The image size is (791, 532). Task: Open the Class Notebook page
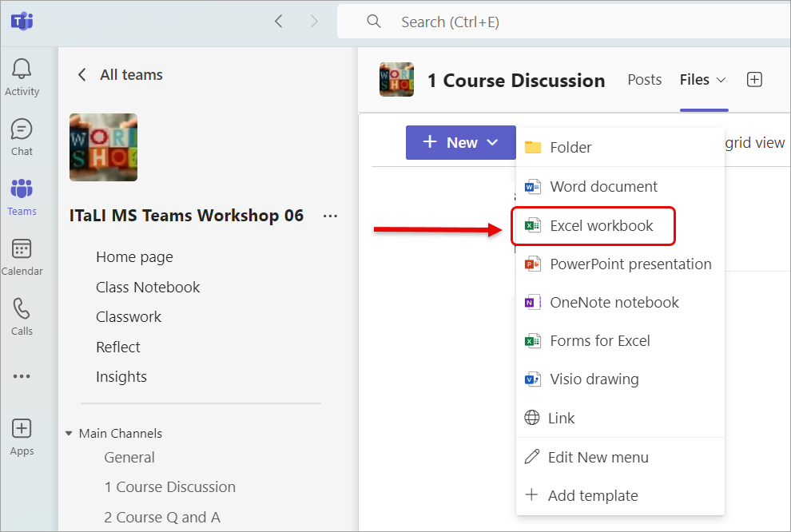[148, 286]
